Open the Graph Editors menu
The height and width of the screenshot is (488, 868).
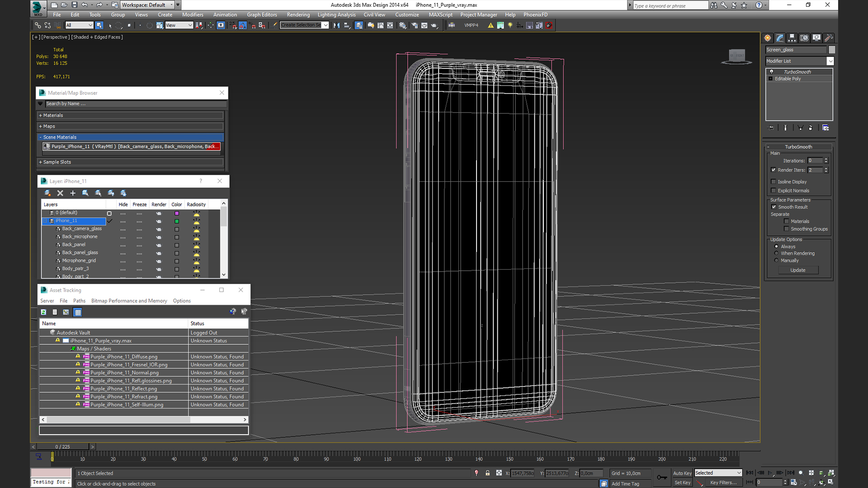click(x=262, y=15)
